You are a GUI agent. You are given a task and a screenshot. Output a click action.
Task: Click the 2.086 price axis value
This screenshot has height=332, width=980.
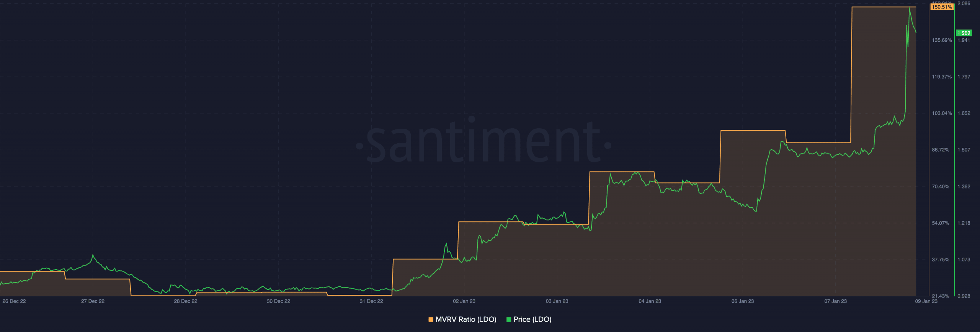964,3
